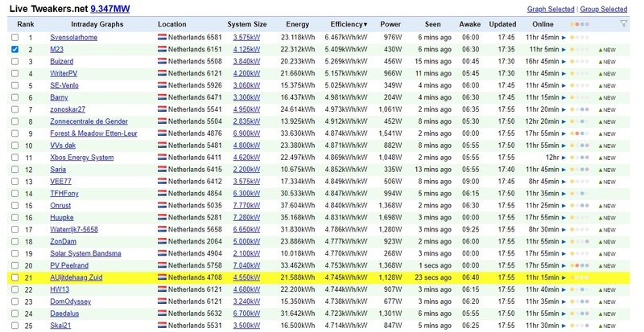This screenshot has height=332, width=644.
Task: Click the 6.467kWh/kW efficiency value
Action: (346, 37)
